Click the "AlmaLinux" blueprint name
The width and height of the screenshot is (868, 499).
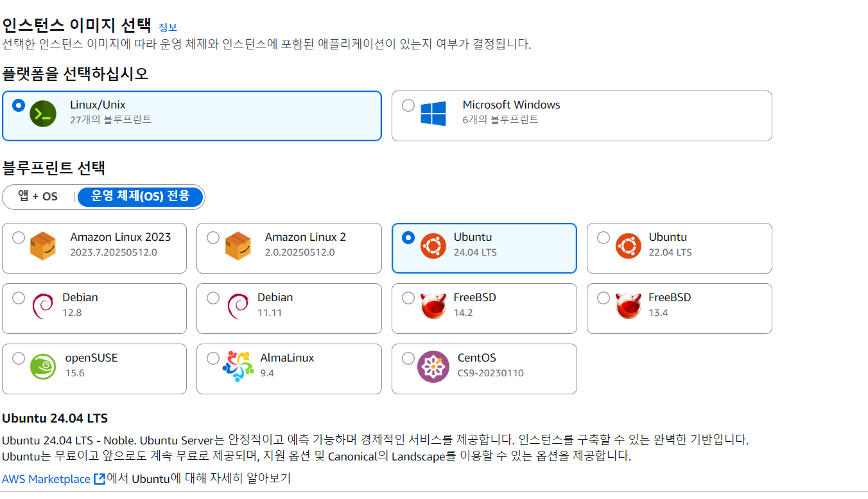[287, 358]
